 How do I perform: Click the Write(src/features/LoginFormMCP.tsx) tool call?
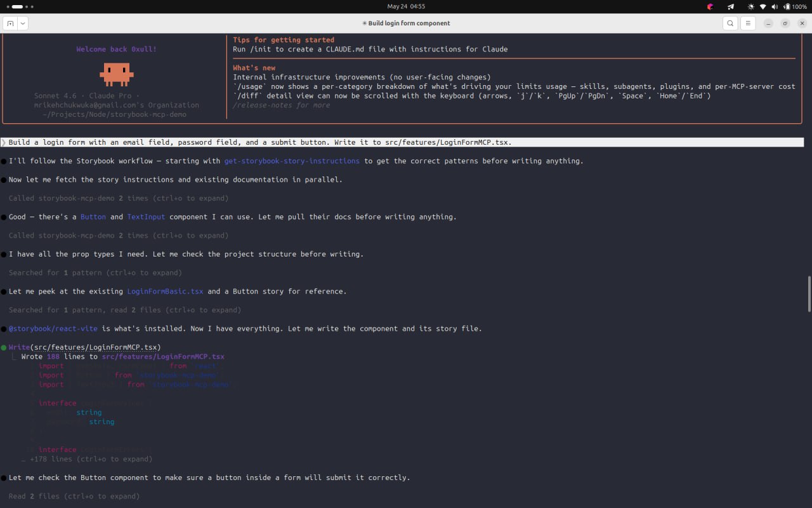[x=84, y=347]
